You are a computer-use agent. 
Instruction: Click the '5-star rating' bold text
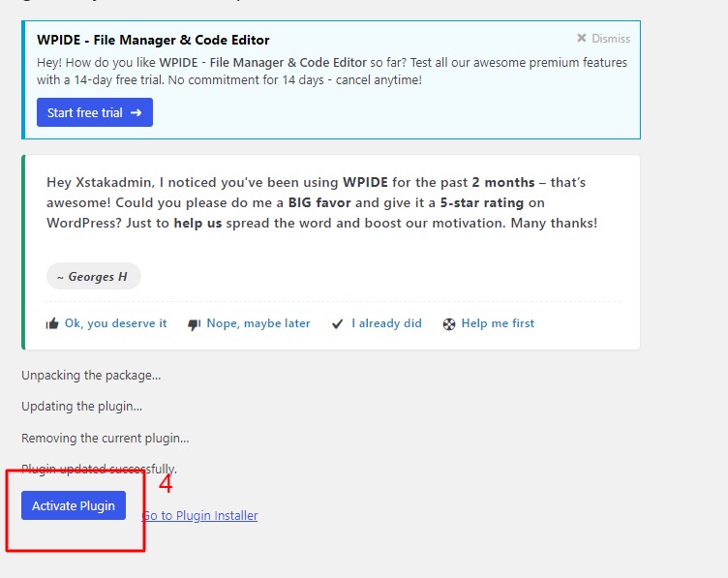[x=482, y=203]
